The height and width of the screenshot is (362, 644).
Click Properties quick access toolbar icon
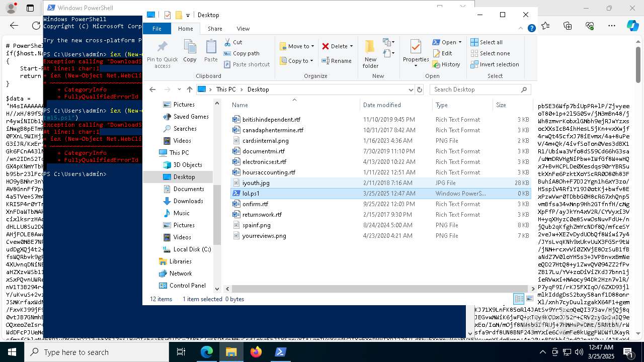pos(168,15)
